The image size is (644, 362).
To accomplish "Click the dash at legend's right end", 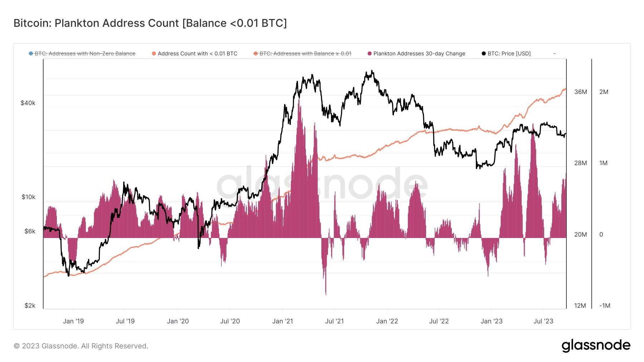I will pos(555,54).
